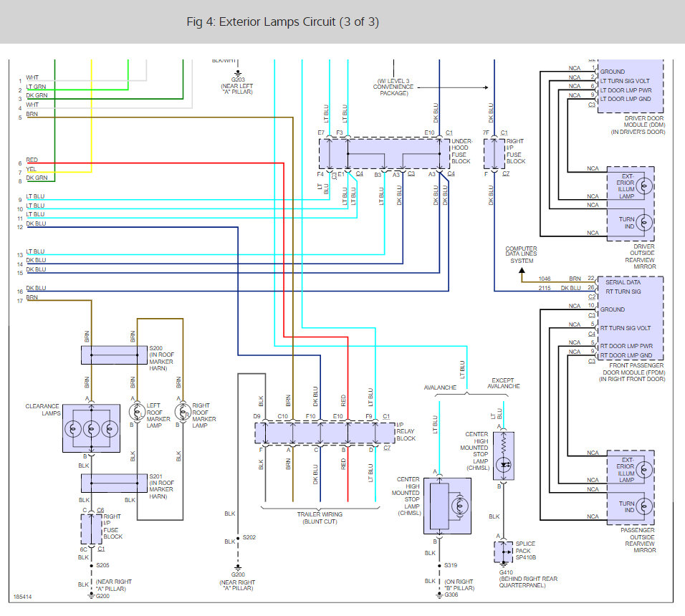Click the Fig 4 Exterior Lamps title

point(282,21)
